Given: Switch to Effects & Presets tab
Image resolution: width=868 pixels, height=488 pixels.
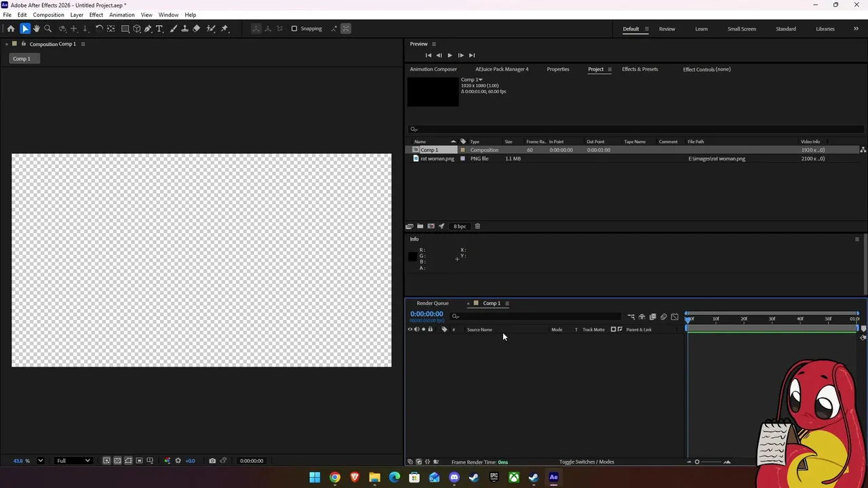Looking at the screenshot, I should pos(640,69).
